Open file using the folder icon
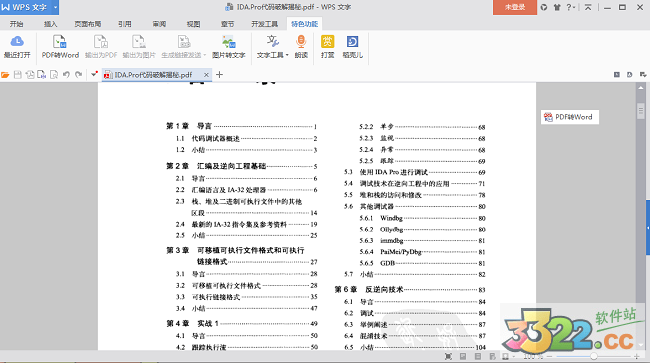Screen dimensions: 650x363 5,75
